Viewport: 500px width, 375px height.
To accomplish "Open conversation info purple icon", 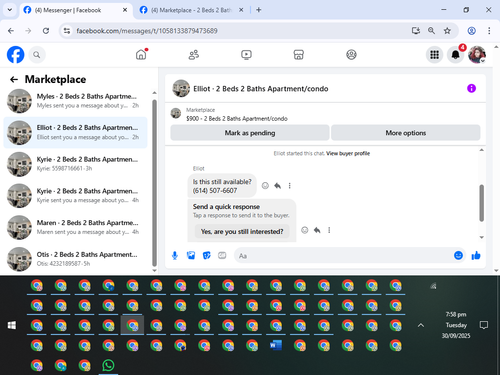I will coord(471,88).
